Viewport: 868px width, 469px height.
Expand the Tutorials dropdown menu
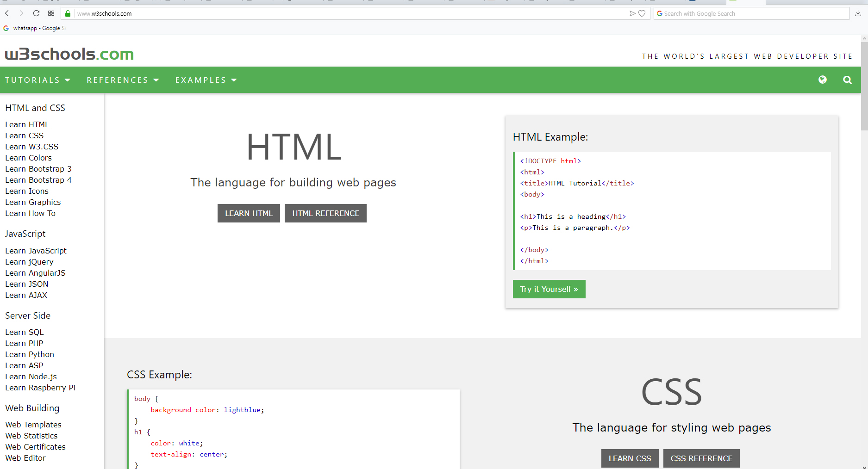(x=38, y=80)
